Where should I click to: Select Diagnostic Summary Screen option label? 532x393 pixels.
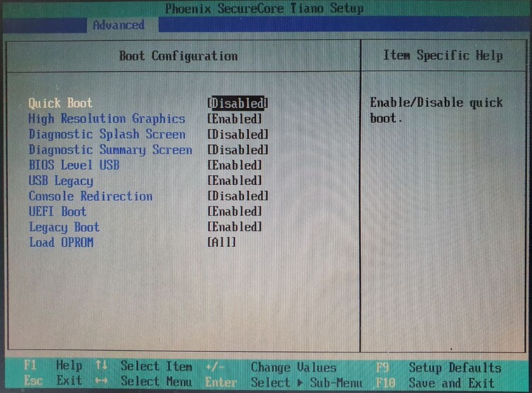(110, 150)
